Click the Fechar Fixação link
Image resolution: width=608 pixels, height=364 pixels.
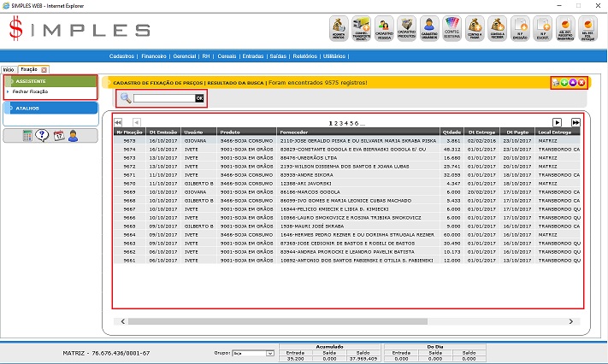[30, 91]
